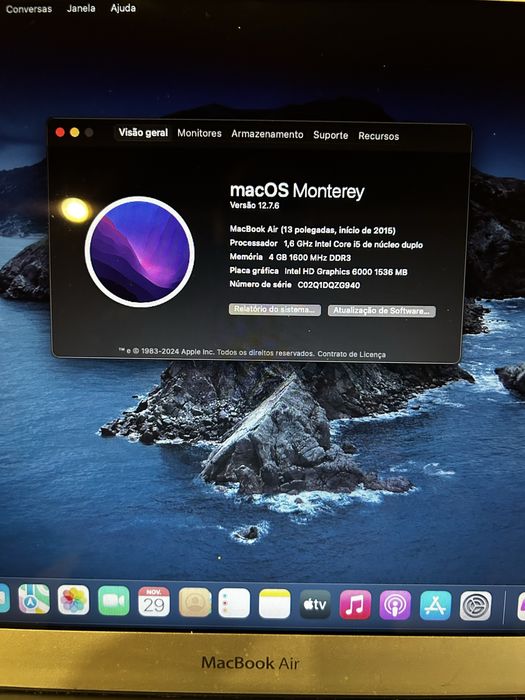Image resolution: width=525 pixels, height=700 pixels.
Task: Open the Recursos tab
Action: [379, 136]
